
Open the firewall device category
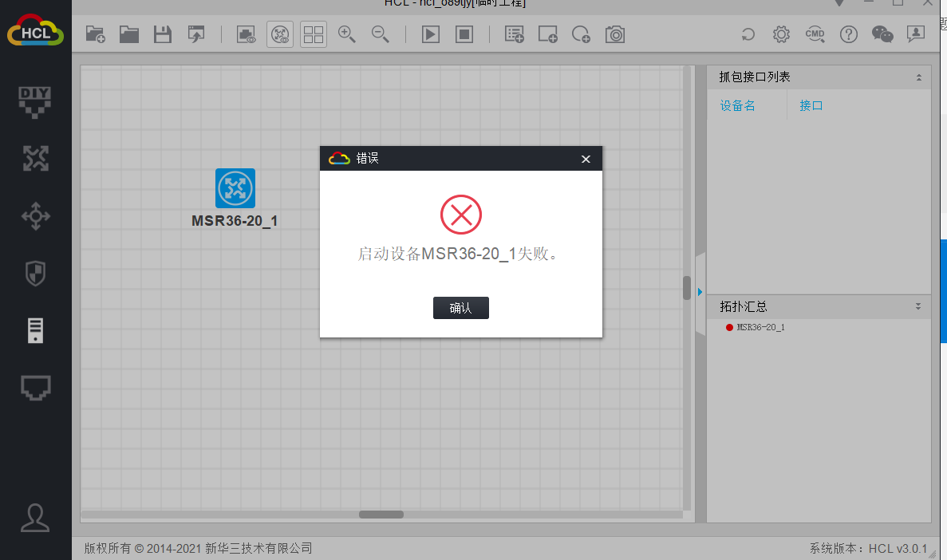35,273
